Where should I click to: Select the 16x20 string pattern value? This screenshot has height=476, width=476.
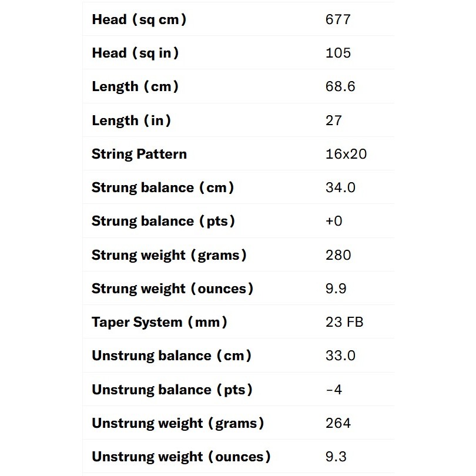click(346, 154)
